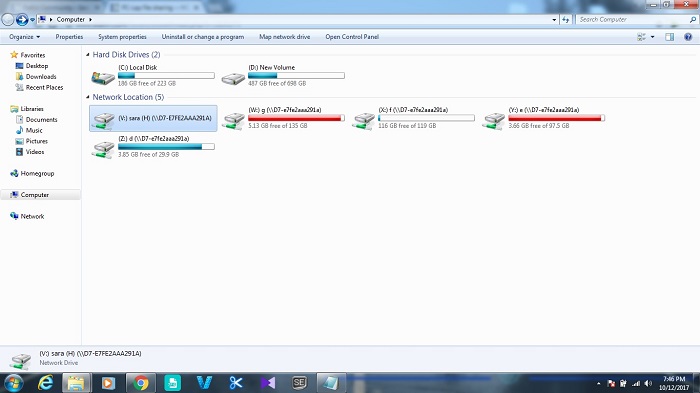Image resolution: width=700 pixels, height=393 pixels.
Task: Click '3.66 GB free of 97.5 GB' text
Action: (539, 126)
